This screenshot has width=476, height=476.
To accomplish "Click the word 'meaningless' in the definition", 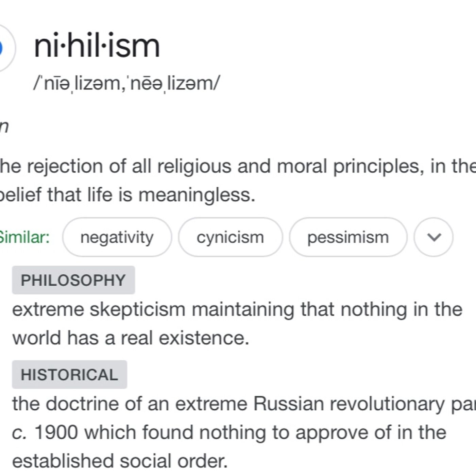I will (196, 195).
